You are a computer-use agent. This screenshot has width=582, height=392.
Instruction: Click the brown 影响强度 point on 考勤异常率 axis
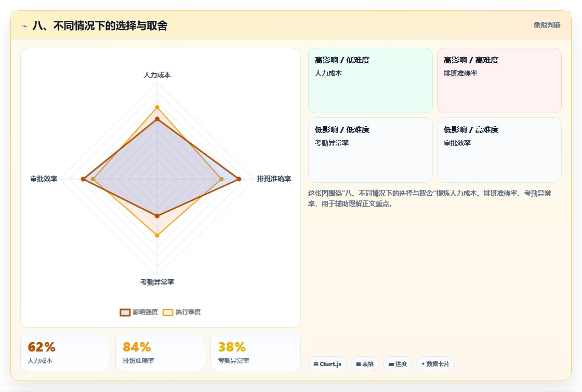point(157,216)
